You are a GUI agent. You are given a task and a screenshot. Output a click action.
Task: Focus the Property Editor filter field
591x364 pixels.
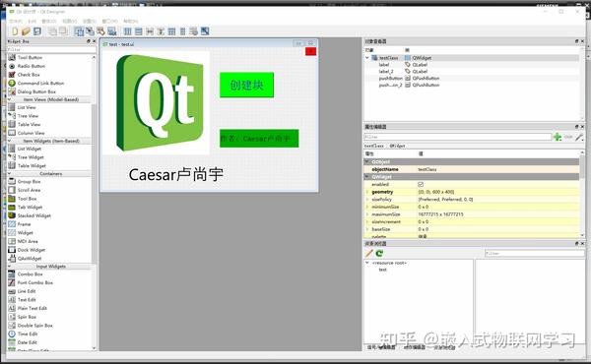coord(458,137)
